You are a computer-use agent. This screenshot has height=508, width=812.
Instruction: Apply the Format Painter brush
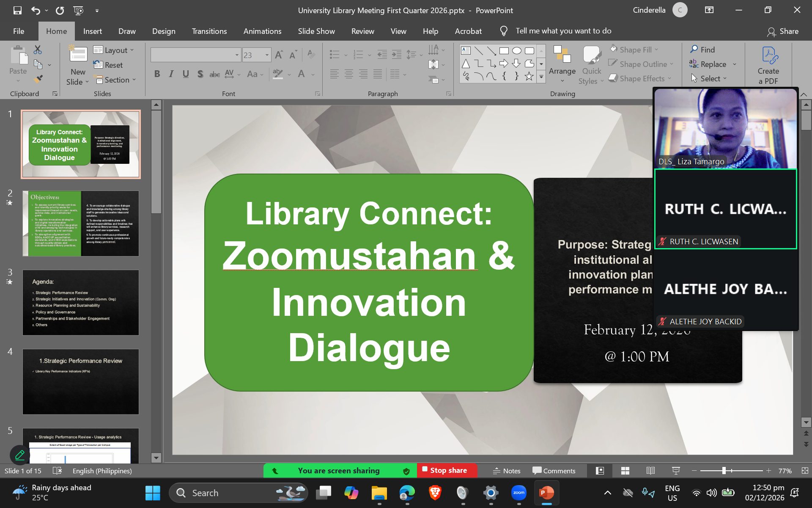[x=38, y=79]
